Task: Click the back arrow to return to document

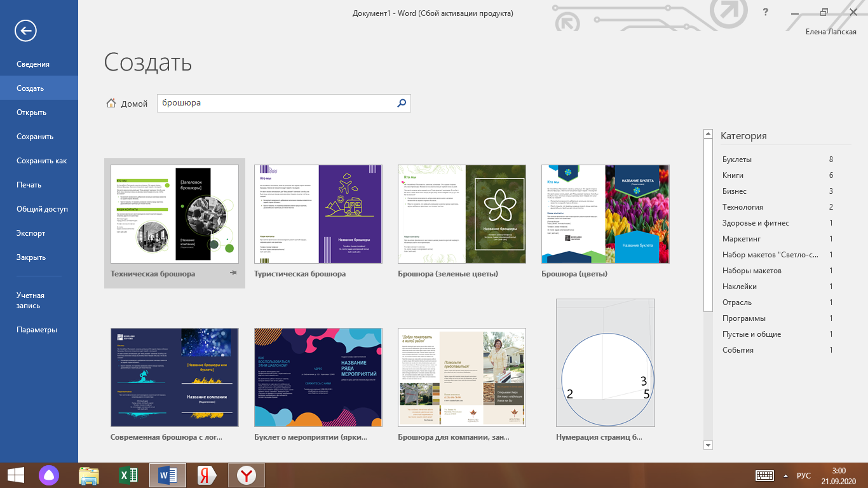Action: (26, 30)
